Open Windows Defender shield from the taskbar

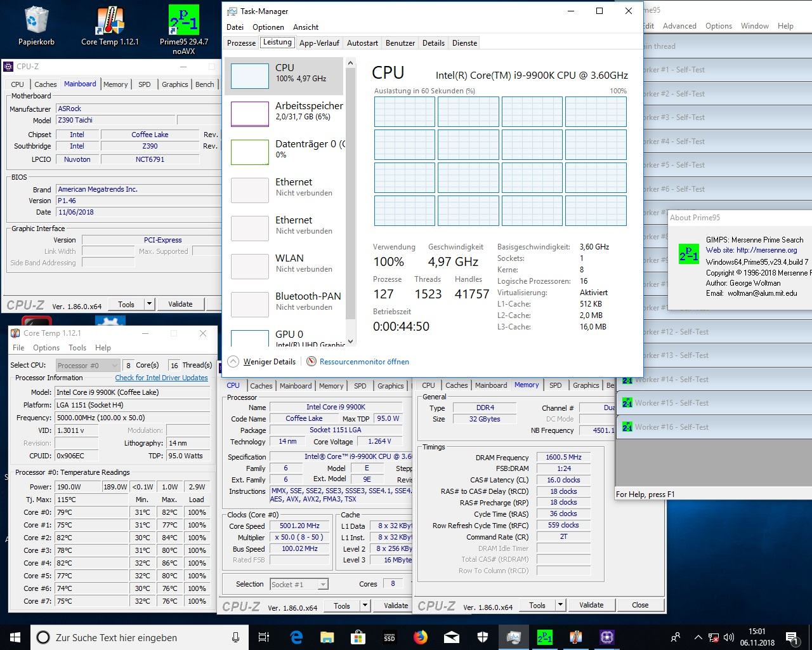click(482, 637)
